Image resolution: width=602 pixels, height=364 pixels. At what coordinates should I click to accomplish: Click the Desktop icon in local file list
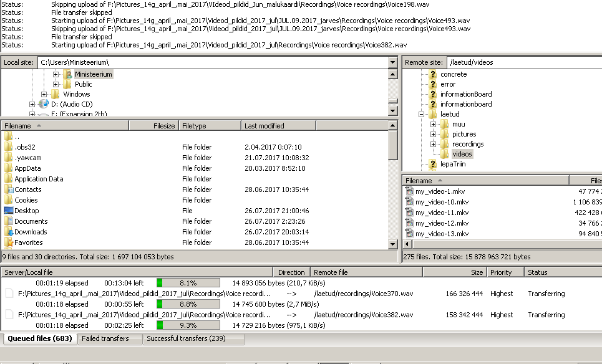click(9, 211)
